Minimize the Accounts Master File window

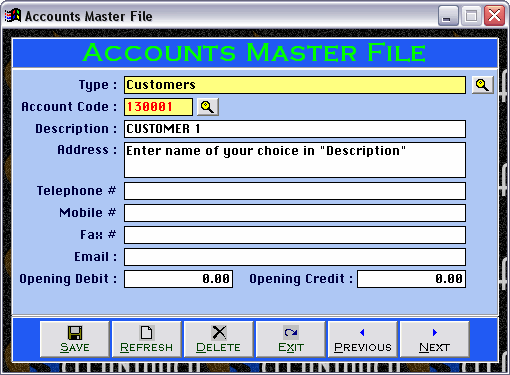tap(448, 16)
